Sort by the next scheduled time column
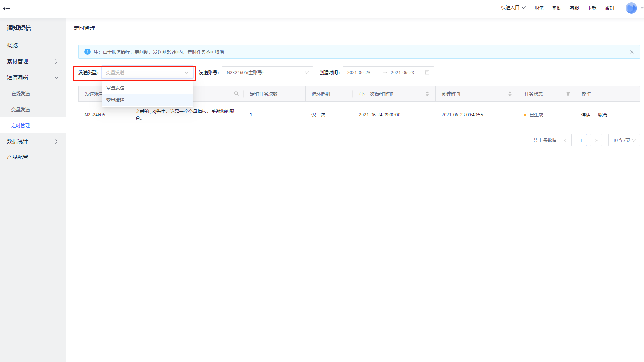This screenshot has height=362, width=644. [427, 94]
